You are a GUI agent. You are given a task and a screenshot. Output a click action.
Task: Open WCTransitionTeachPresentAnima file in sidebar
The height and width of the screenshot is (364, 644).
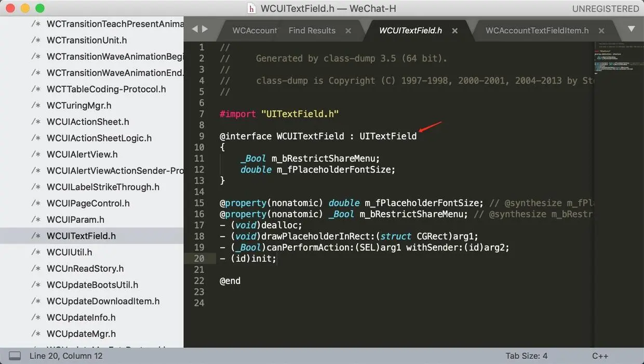click(115, 24)
